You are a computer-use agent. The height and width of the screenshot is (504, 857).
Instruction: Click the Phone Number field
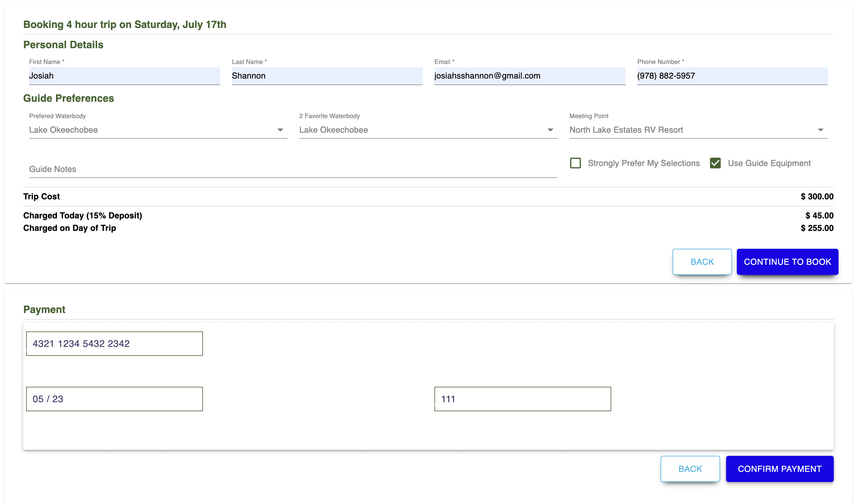pos(732,76)
